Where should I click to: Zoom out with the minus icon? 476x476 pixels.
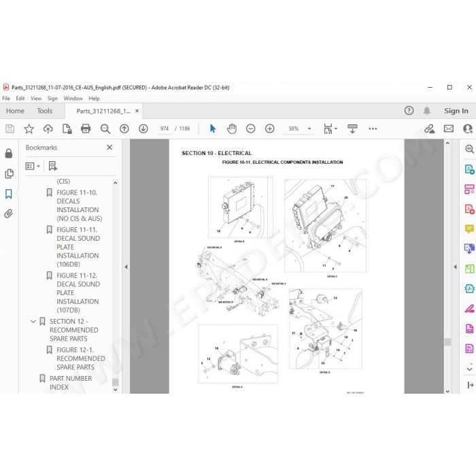(250, 129)
